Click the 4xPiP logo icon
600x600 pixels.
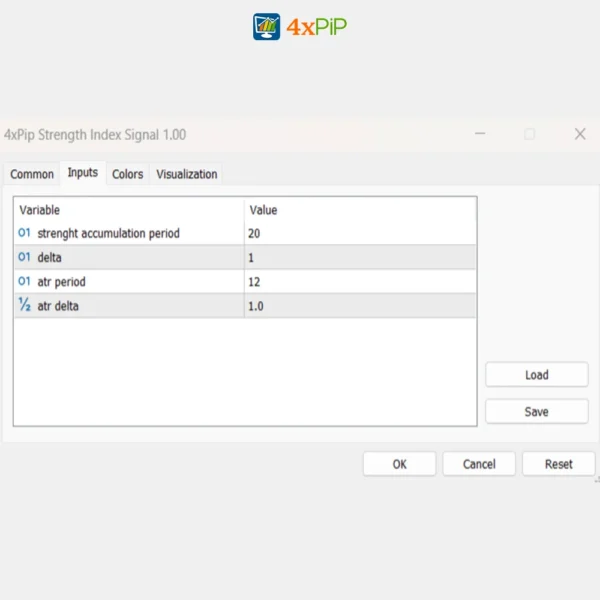click(x=267, y=27)
